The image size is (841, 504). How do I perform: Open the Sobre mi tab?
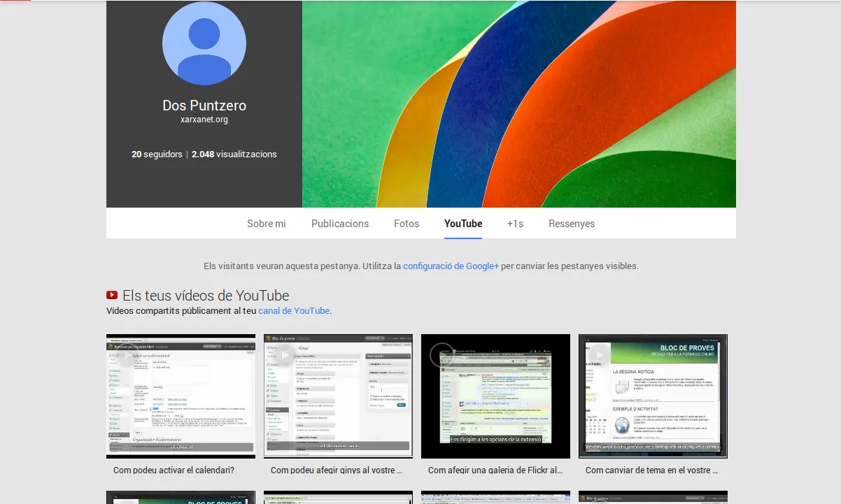pyautogui.click(x=267, y=224)
